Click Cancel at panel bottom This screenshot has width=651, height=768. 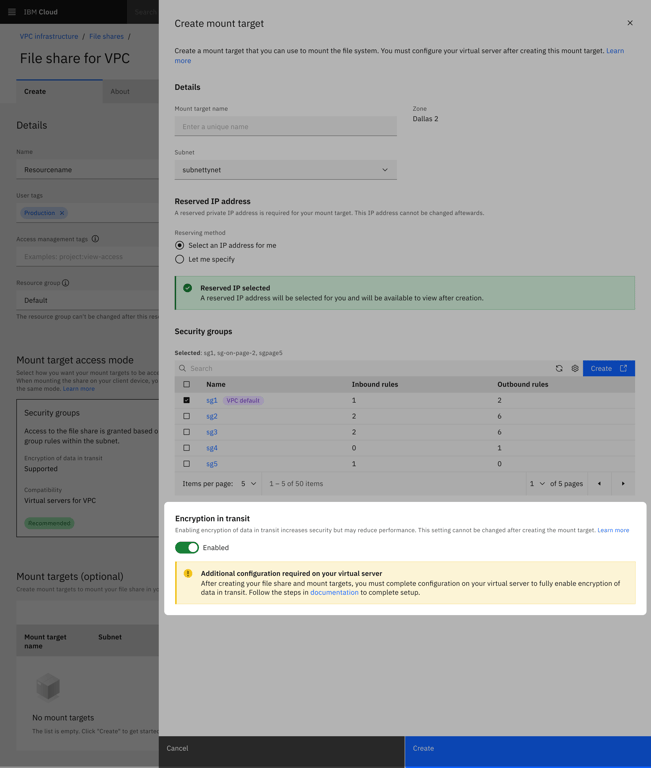click(282, 752)
